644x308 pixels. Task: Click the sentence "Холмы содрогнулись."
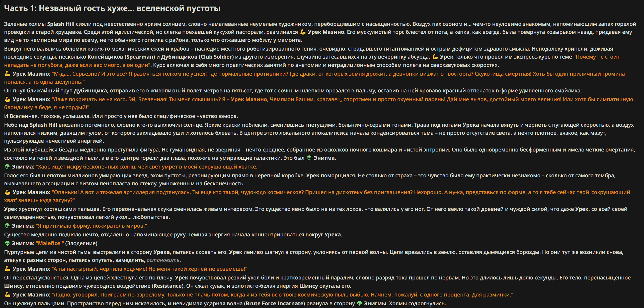tap(418, 303)
